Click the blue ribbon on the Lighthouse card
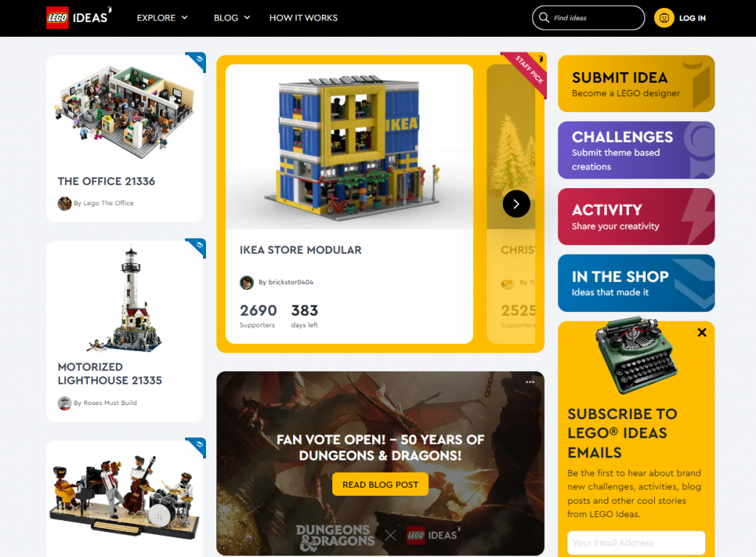The height and width of the screenshot is (557, 756). [x=196, y=248]
